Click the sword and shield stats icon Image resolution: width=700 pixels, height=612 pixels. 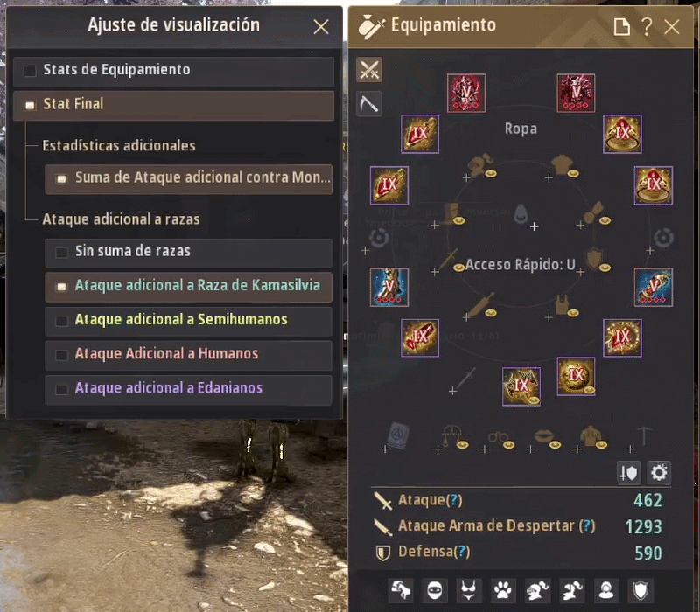tap(628, 473)
